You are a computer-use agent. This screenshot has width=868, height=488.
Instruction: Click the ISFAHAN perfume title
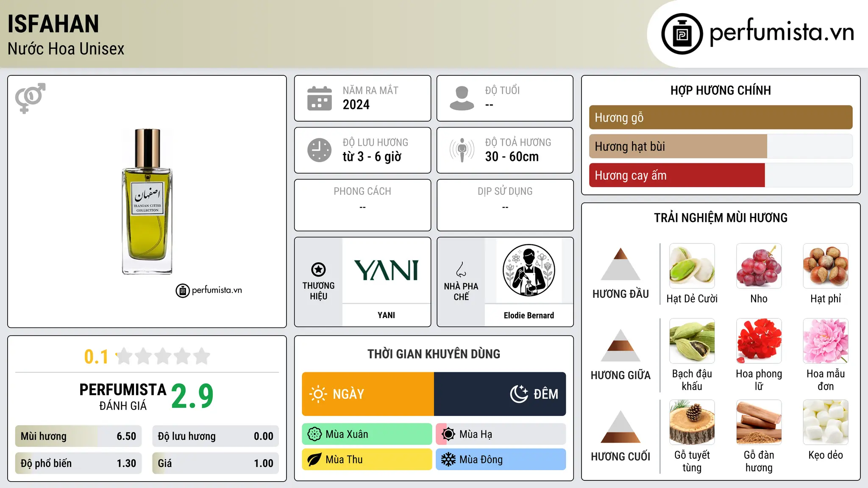(x=53, y=24)
